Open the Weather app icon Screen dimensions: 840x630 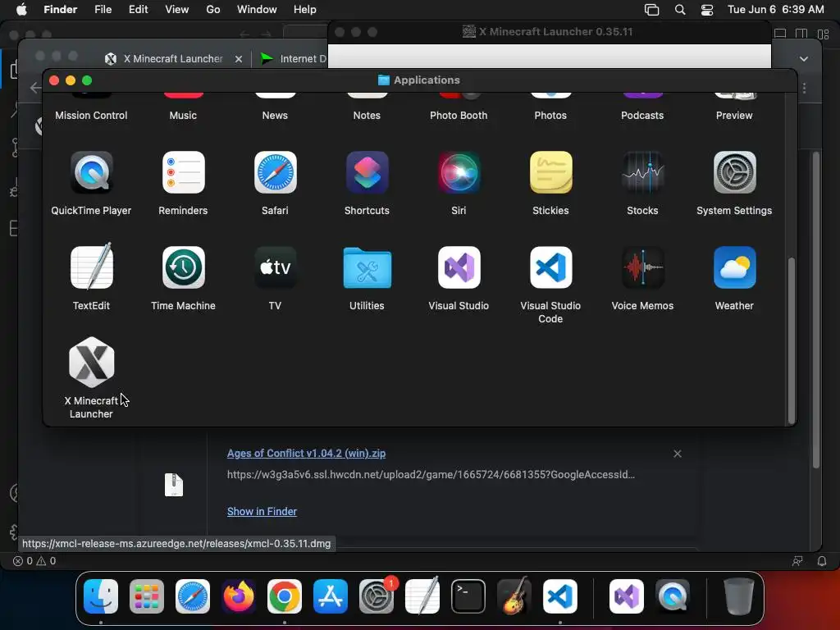(x=734, y=267)
